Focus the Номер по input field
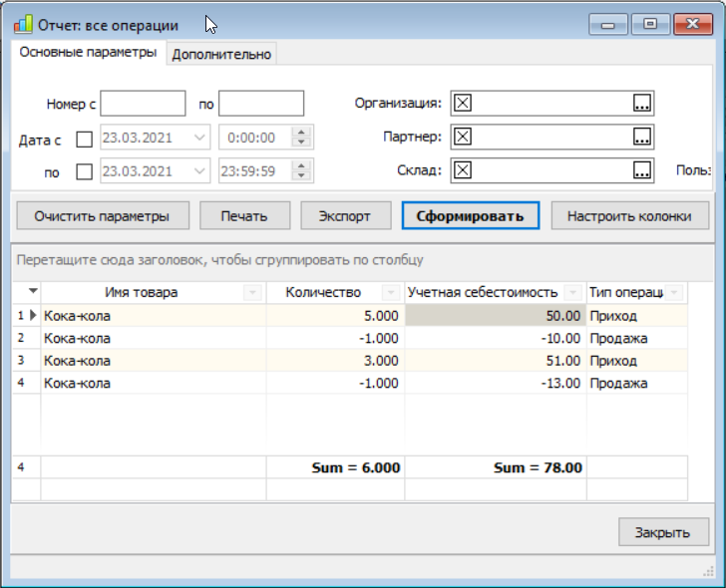The height and width of the screenshot is (588, 726). pos(261,104)
